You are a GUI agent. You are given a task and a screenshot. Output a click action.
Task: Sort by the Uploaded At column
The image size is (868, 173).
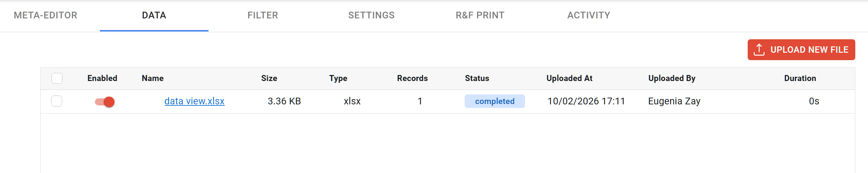point(569,78)
